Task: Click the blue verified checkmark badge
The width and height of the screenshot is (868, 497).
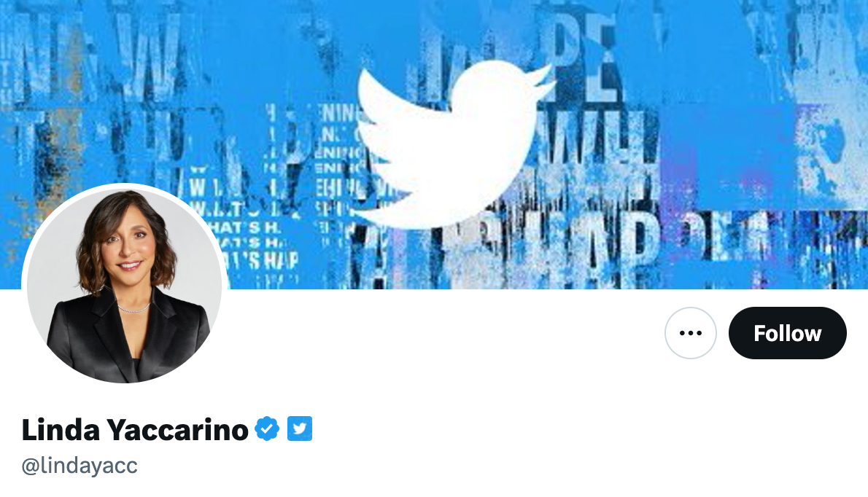Action: coord(267,428)
